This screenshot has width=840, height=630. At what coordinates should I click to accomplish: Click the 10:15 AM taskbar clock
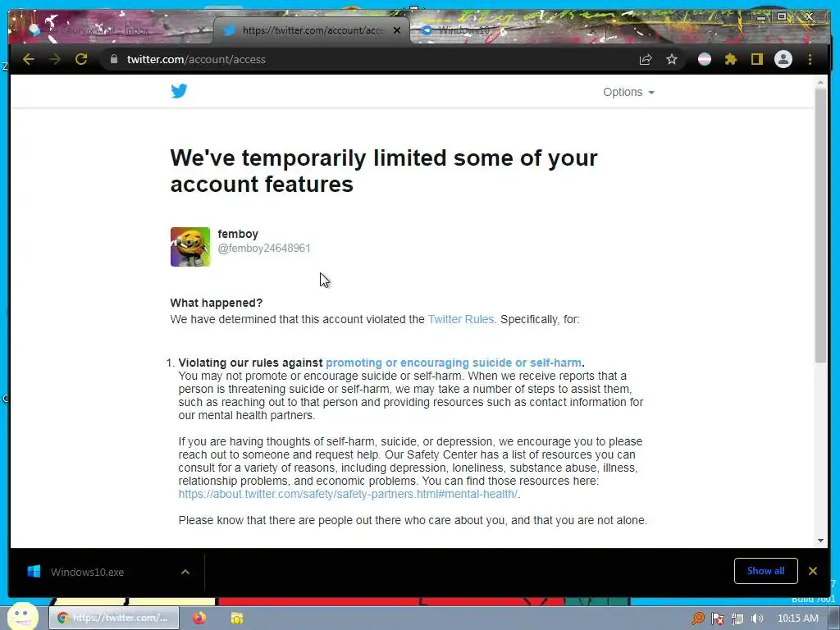click(x=797, y=619)
